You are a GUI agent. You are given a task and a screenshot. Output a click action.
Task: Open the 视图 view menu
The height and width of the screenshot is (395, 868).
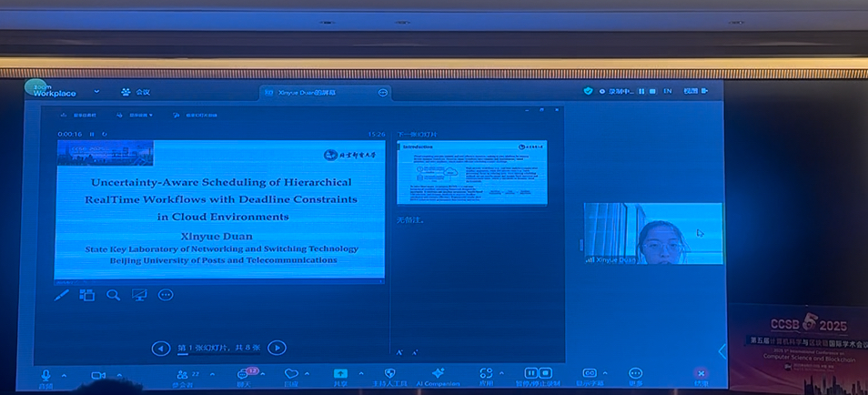tap(695, 91)
